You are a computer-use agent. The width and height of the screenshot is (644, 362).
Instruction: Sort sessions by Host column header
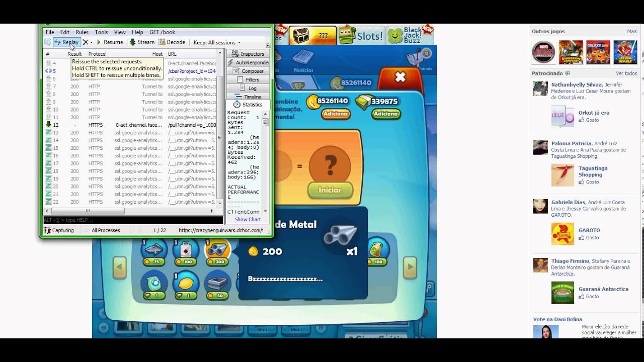click(157, 54)
